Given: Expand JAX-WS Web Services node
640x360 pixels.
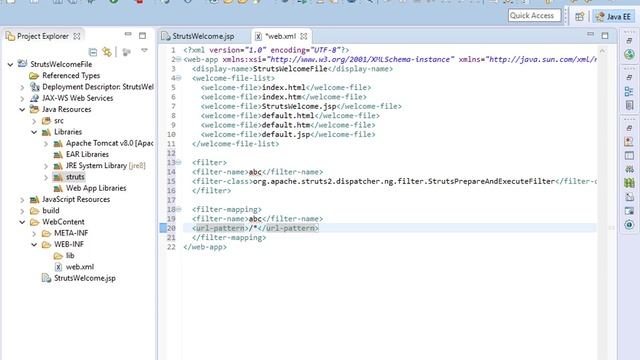Looking at the screenshot, I should [22, 98].
